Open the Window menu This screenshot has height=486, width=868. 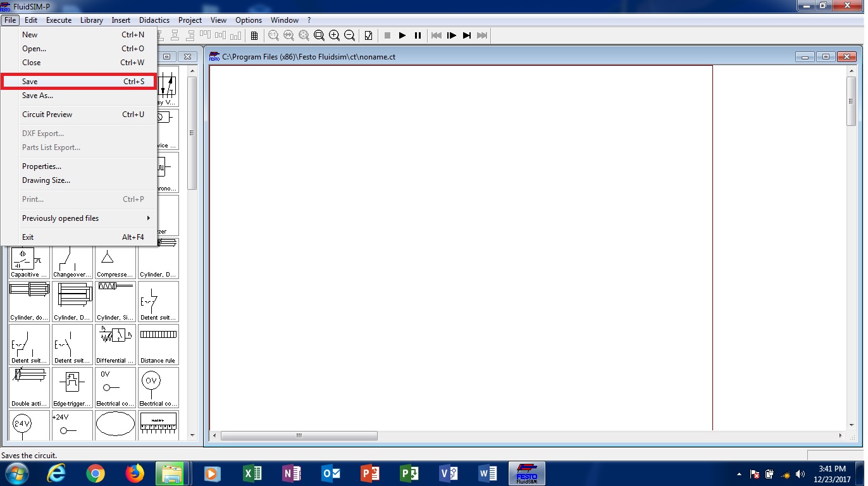(x=285, y=20)
